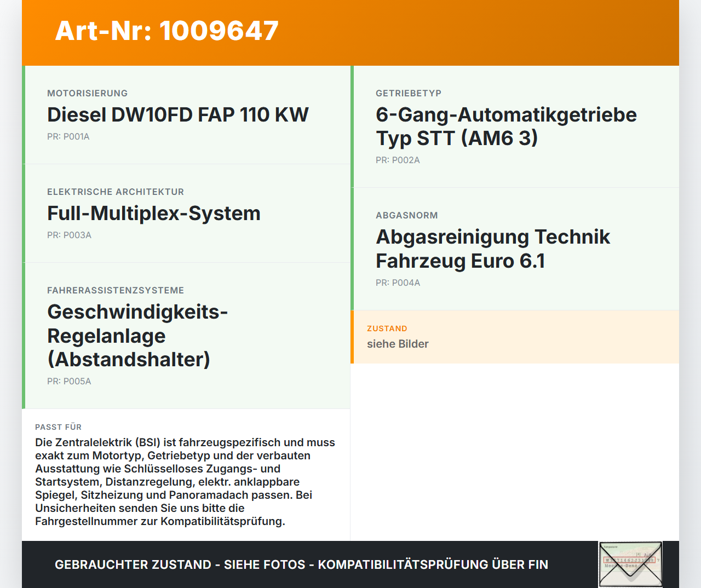The height and width of the screenshot is (588, 701).
Task: Click the FAHRERASSISTENZSYSTEME label
Action: click(x=116, y=290)
